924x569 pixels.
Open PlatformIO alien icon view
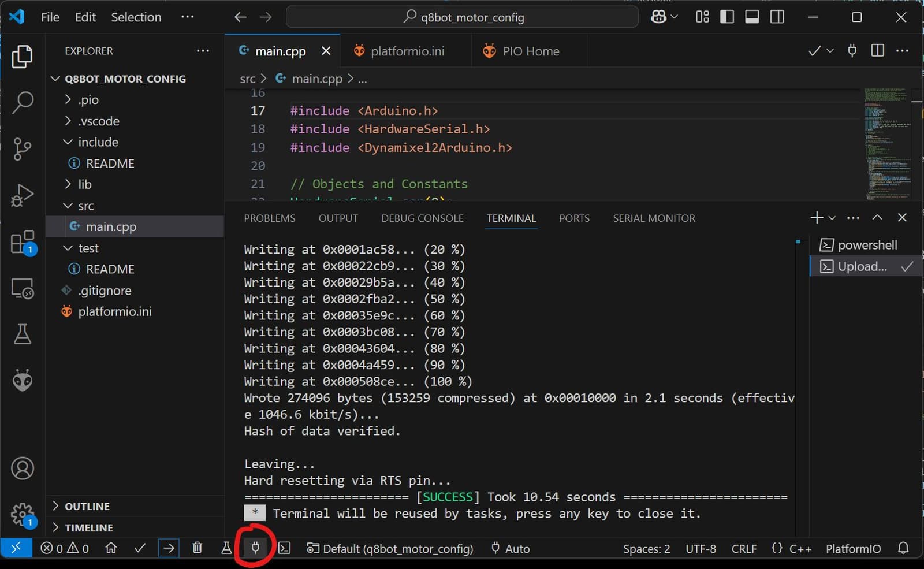click(x=23, y=380)
